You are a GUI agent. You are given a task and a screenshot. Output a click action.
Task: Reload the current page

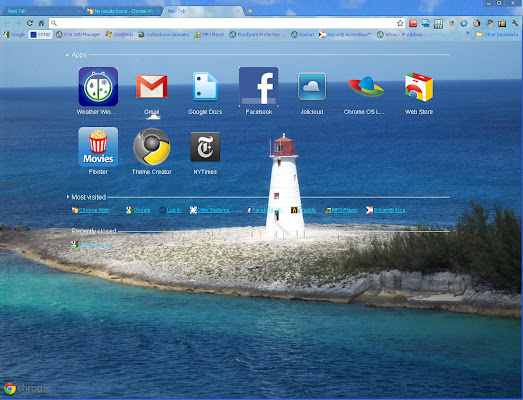30,23
